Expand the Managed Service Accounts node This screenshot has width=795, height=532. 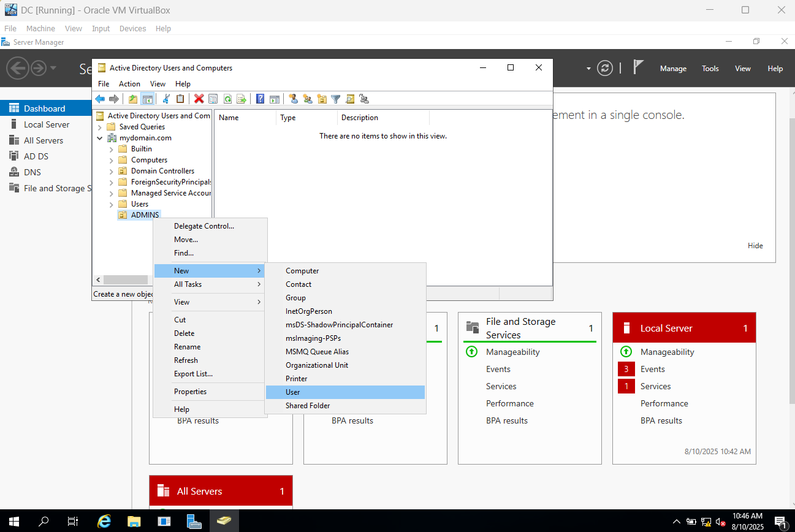coord(111,193)
